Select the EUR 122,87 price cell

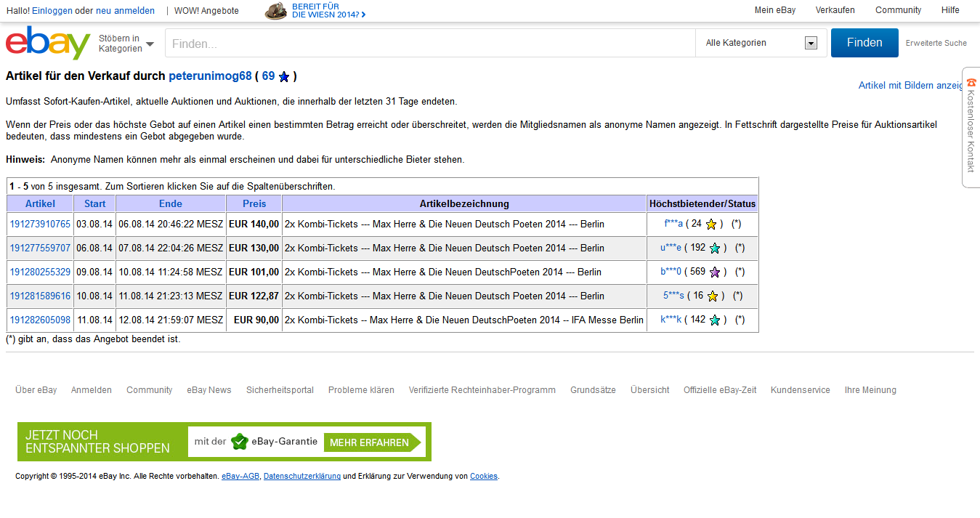254,296
